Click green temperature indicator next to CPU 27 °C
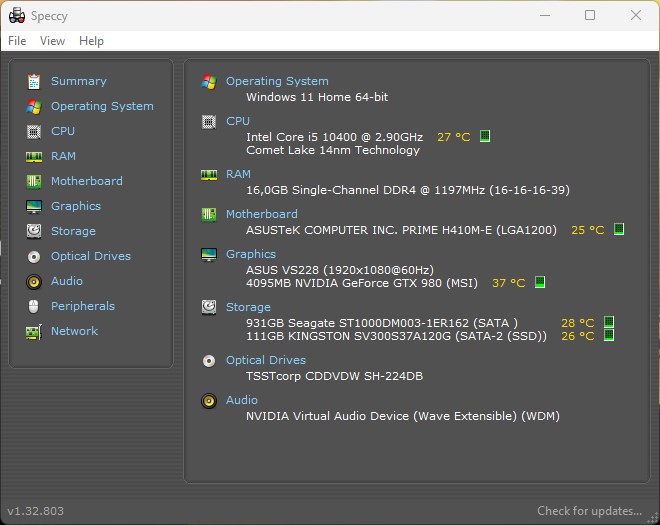Image resolution: width=660 pixels, height=525 pixels. [x=485, y=136]
